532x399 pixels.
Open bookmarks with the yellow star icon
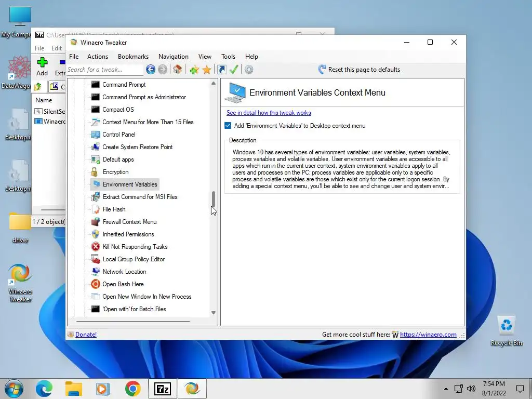207,70
